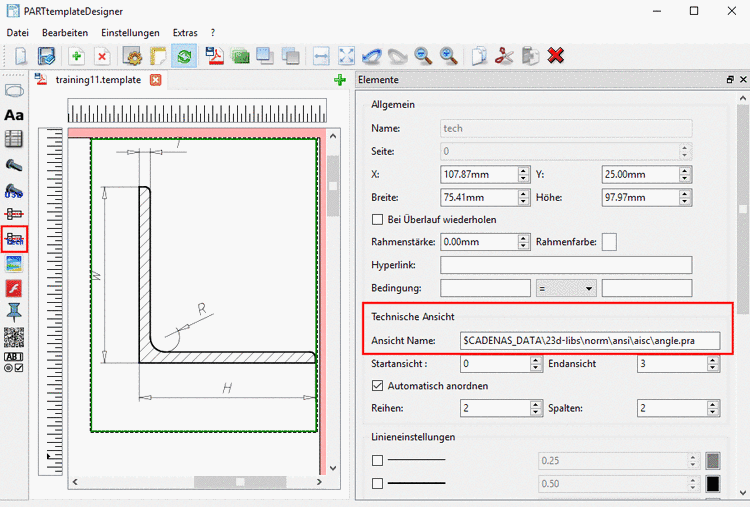Select the QR code element tool
This screenshot has width=750, height=507.
14,337
